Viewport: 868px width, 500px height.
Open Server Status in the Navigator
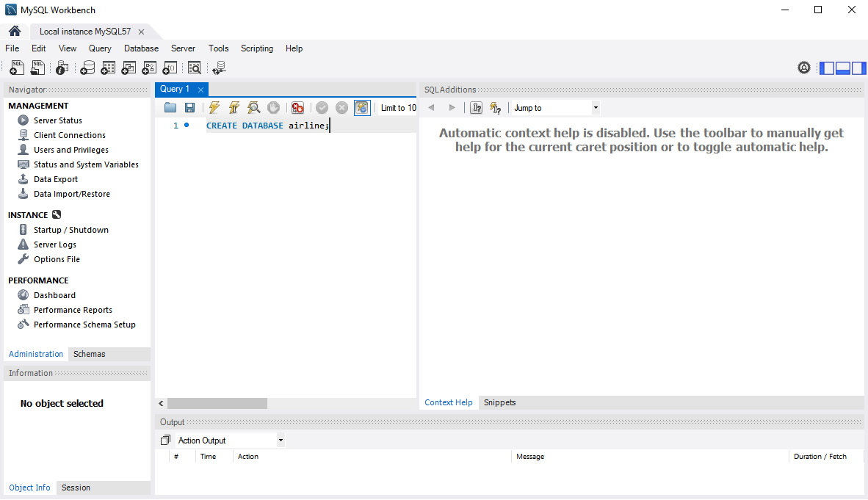click(x=57, y=120)
